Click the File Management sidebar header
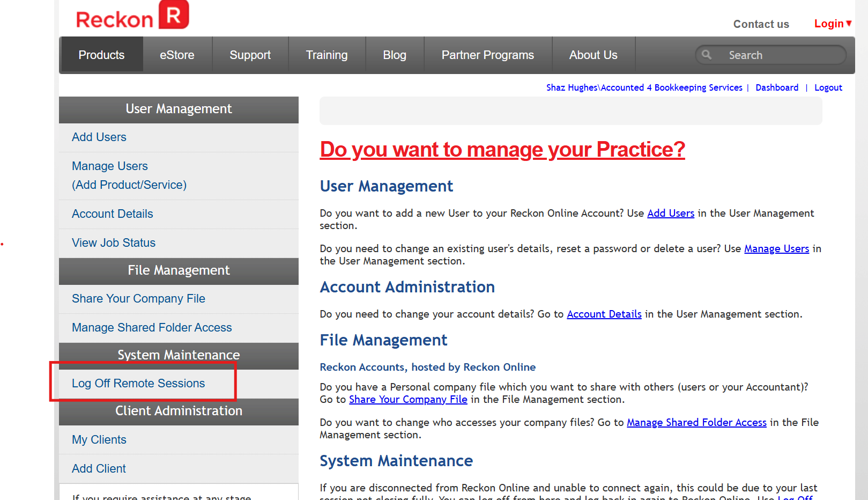This screenshot has width=868, height=500. pos(179,271)
